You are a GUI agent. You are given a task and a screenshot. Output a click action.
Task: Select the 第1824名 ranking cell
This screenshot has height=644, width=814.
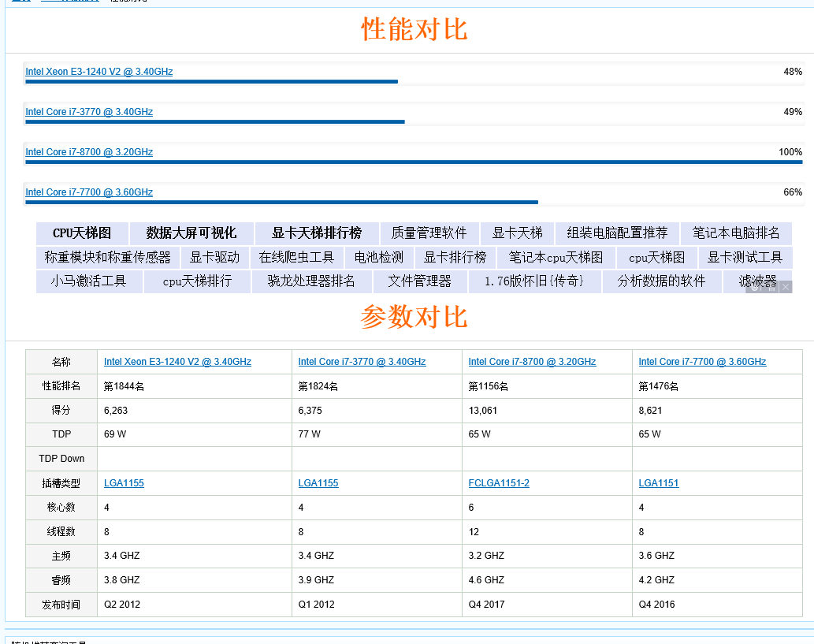[377, 386]
